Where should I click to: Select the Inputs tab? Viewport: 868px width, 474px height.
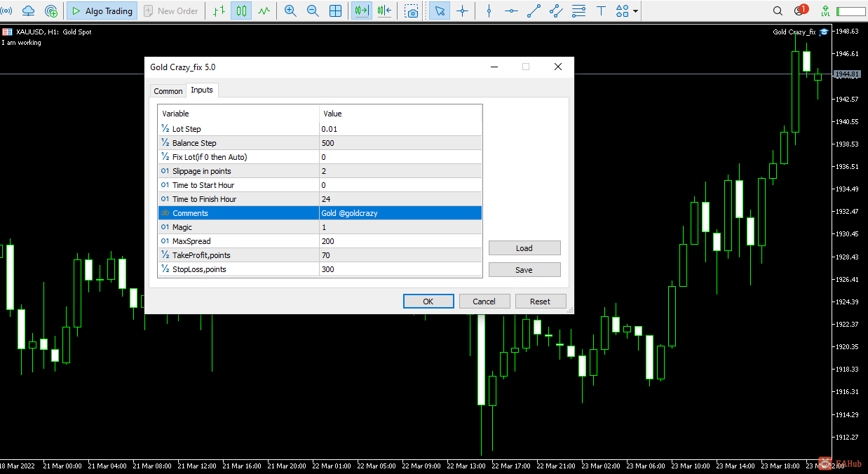tap(202, 90)
